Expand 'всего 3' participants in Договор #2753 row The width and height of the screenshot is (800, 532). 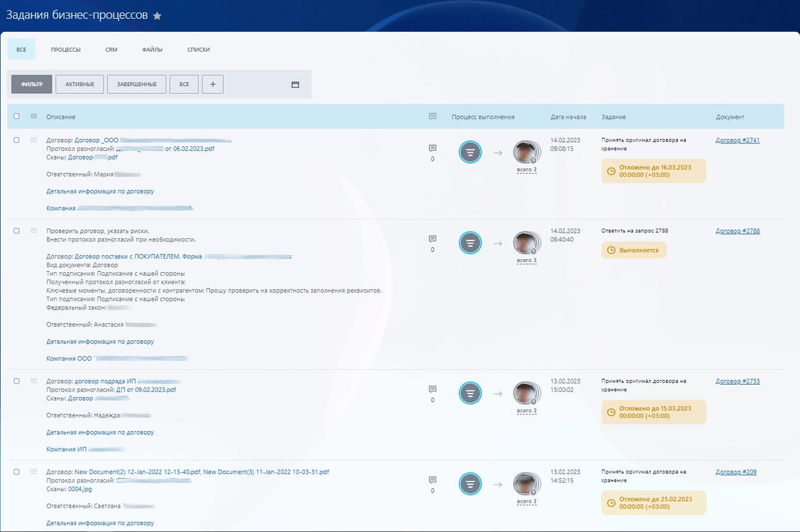(527, 411)
